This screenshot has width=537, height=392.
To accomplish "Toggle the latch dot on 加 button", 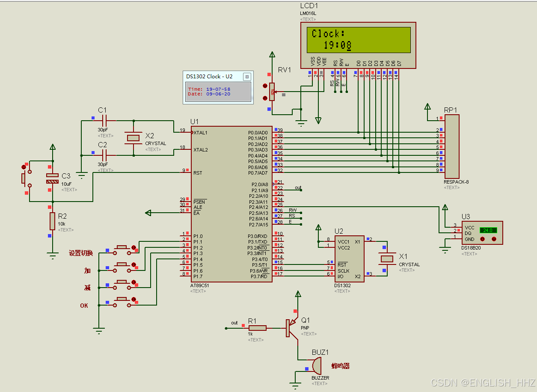I will [x=134, y=266].
